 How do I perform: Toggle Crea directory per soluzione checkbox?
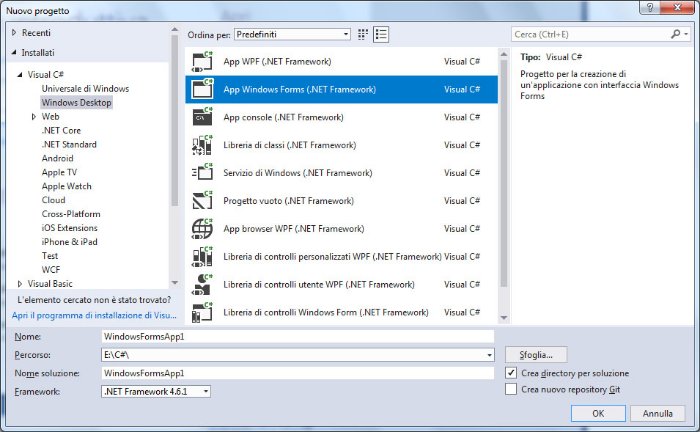tap(511, 373)
